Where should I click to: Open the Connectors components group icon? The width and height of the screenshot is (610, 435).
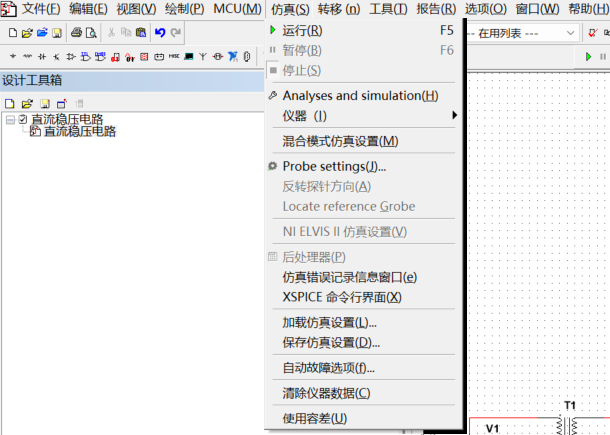click(247, 57)
